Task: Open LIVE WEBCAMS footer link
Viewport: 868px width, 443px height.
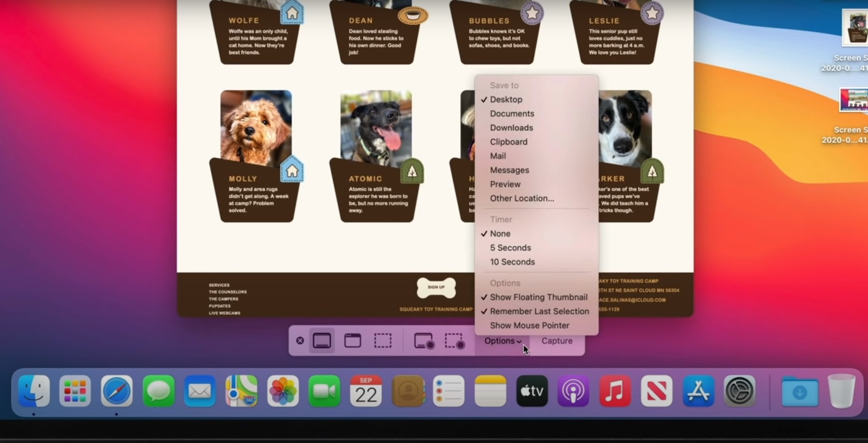Action: click(225, 313)
